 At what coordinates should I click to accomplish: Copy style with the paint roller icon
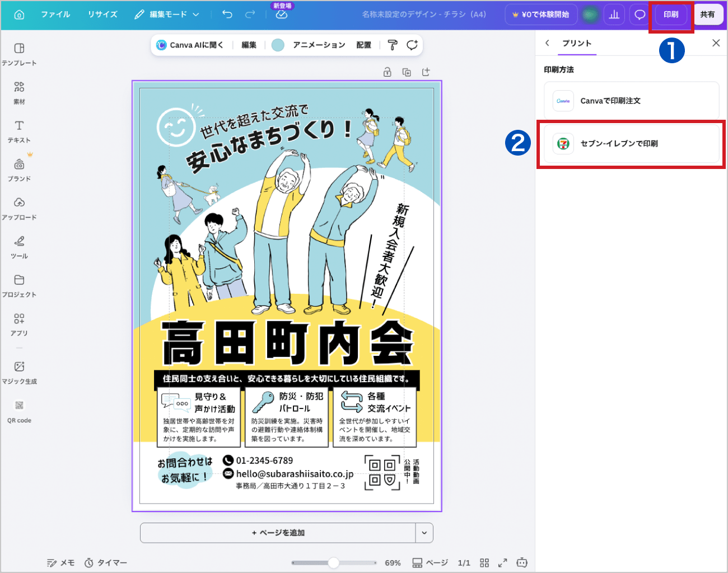click(x=393, y=45)
